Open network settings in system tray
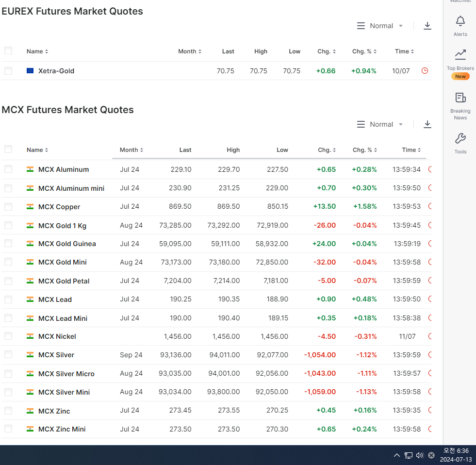 tap(408, 455)
